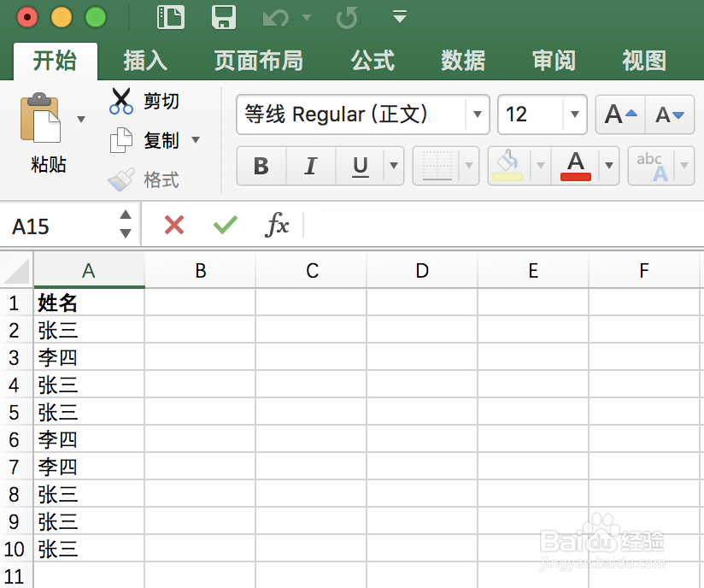Viewport: 704px width, 588px height.
Task: Switch to the 数据 ribbon tab
Action: (x=463, y=61)
